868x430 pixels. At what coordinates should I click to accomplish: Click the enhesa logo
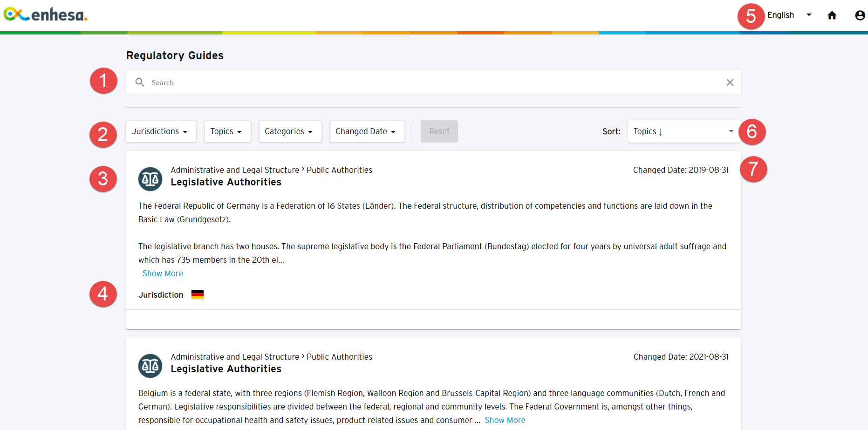click(x=46, y=15)
